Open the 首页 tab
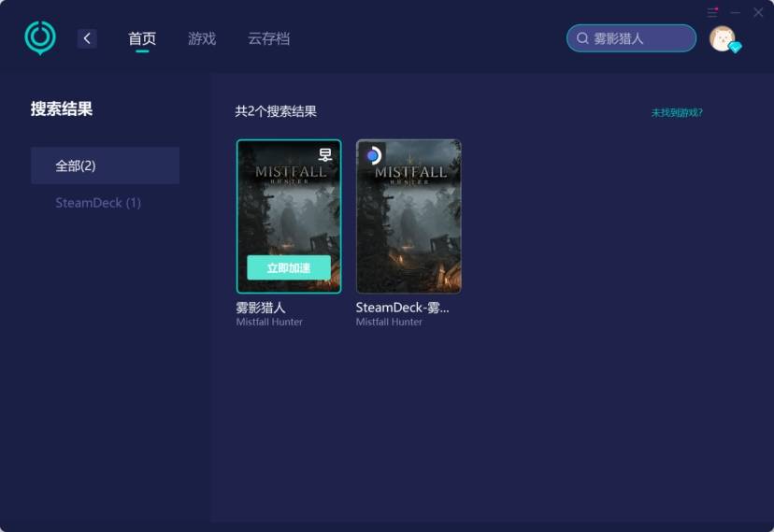The width and height of the screenshot is (774, 532). (x=142, y=38)
